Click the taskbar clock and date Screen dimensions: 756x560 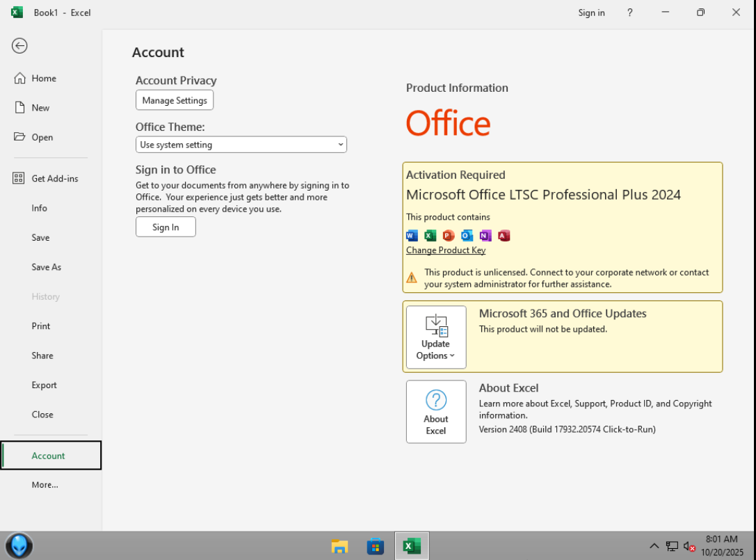click(x=721, y=545)
